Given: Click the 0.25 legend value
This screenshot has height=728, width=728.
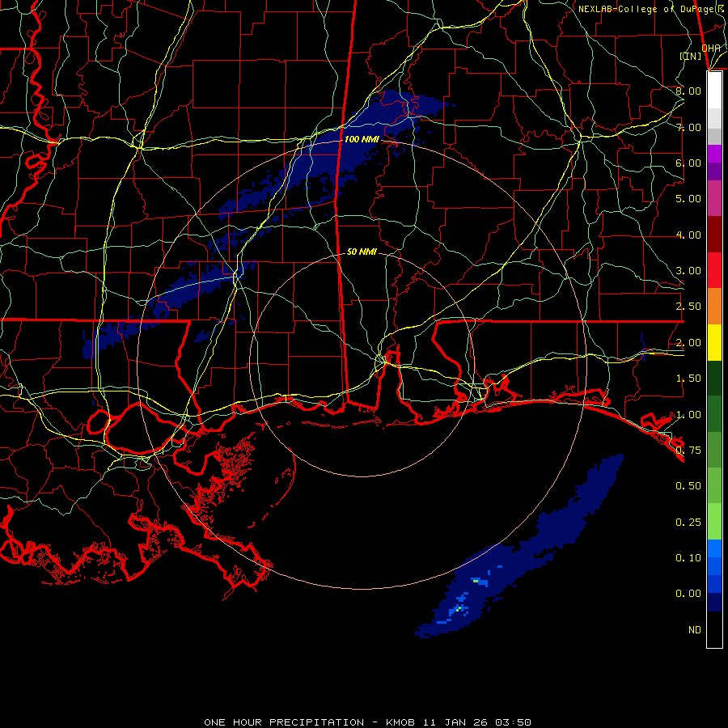Looking at the screenshot, I should (x=688, y=523).
